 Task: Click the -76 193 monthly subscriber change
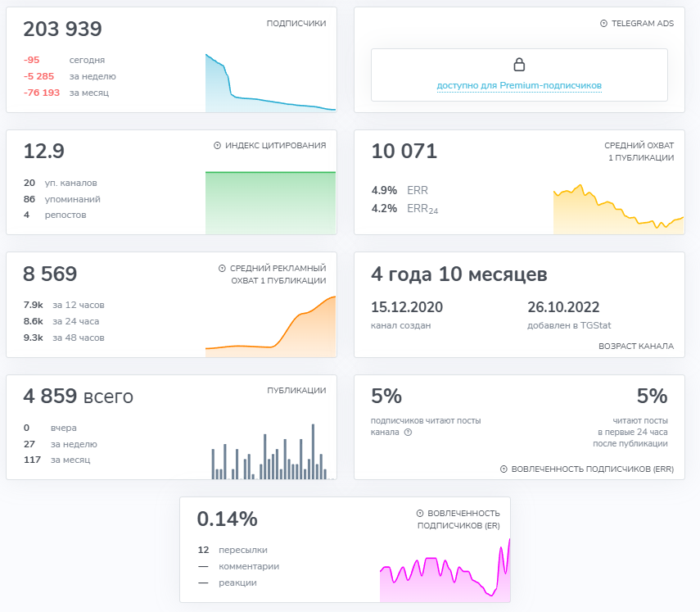click(42, 93)
